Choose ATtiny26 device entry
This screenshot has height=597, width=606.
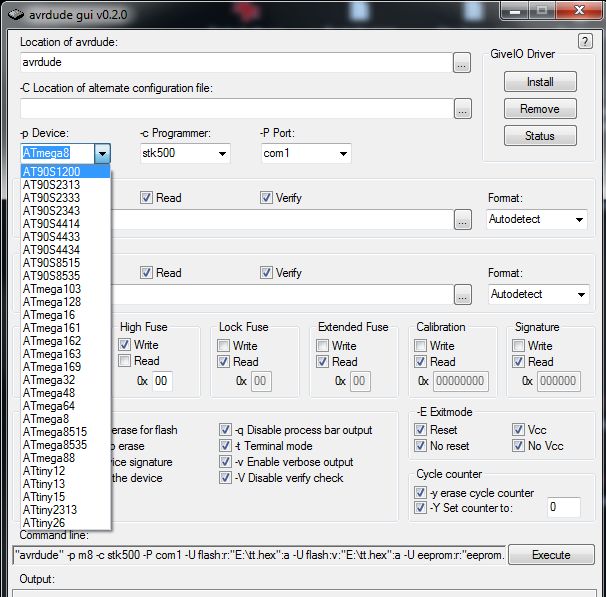click(65, 523)
